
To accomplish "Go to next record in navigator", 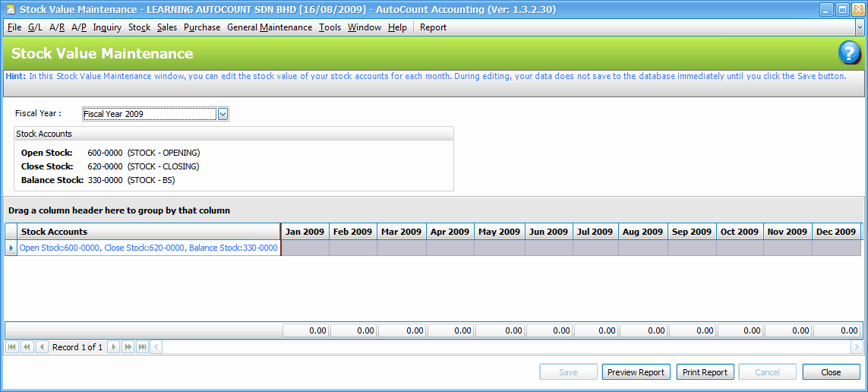I will coord(113,346).
